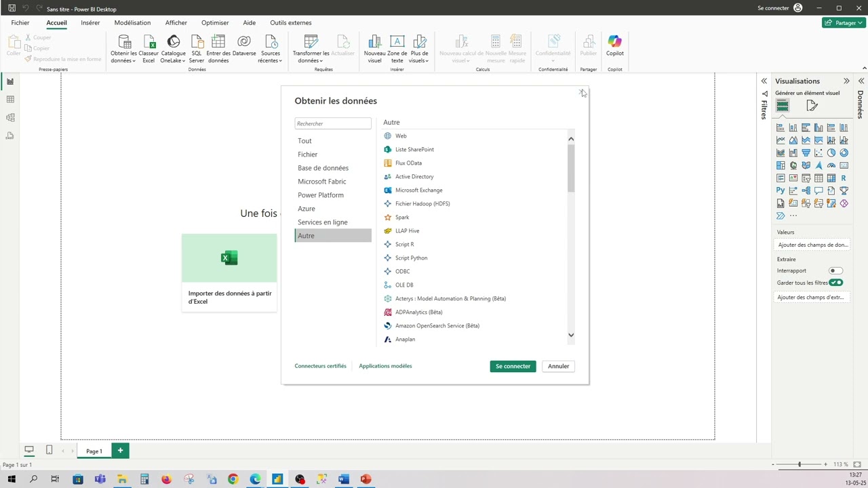The image size is (868, 488).
Task: Select the Python visual icon
Action: pos(781,190)
